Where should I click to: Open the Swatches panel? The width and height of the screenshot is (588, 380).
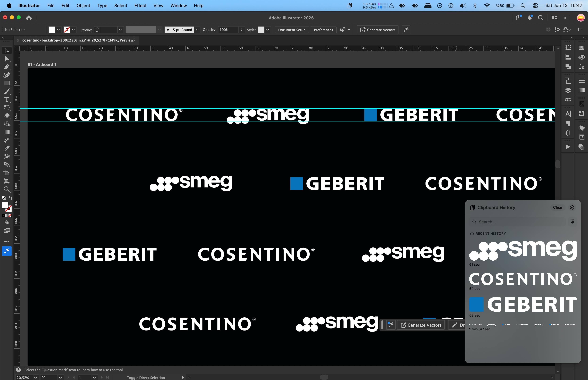582,48
